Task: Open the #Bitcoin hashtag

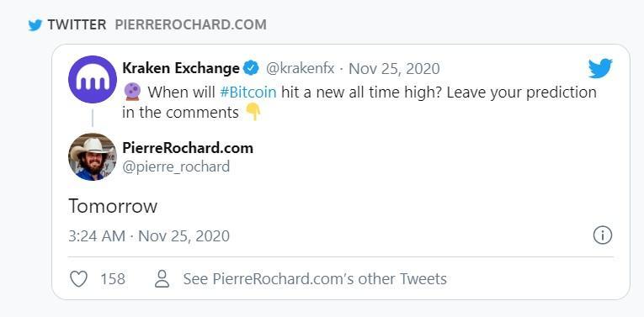Action: (x=248, y=92)
